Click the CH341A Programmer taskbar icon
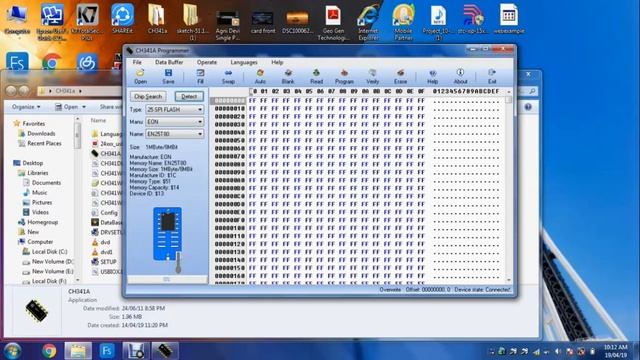 tap(165, 351)
